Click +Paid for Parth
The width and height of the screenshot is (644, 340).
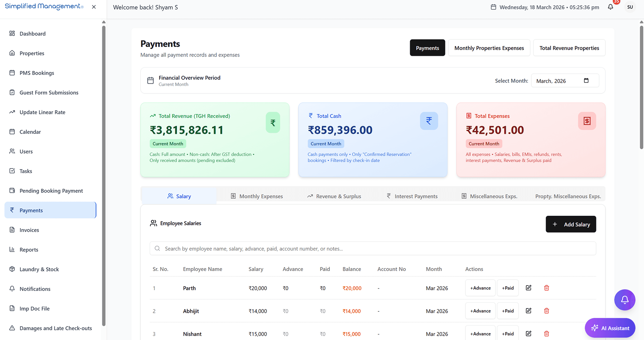pos(508,288)
